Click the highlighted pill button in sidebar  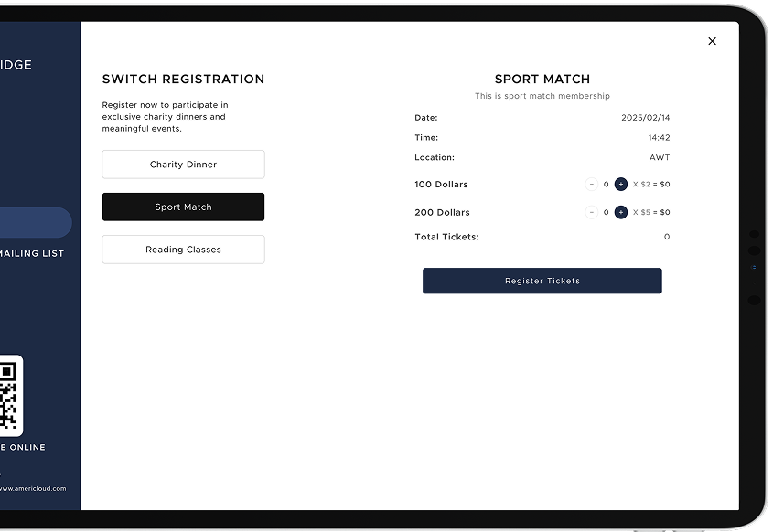(36, 223)
